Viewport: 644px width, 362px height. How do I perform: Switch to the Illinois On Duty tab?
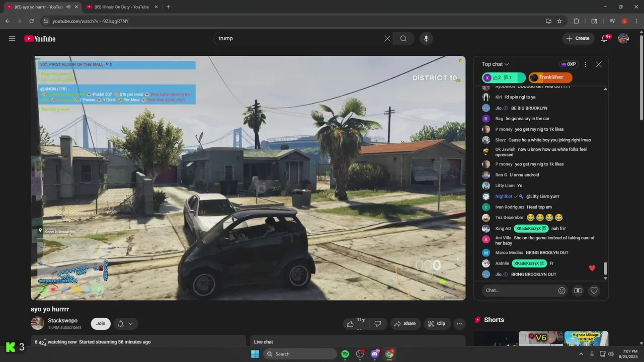(121, 7)
